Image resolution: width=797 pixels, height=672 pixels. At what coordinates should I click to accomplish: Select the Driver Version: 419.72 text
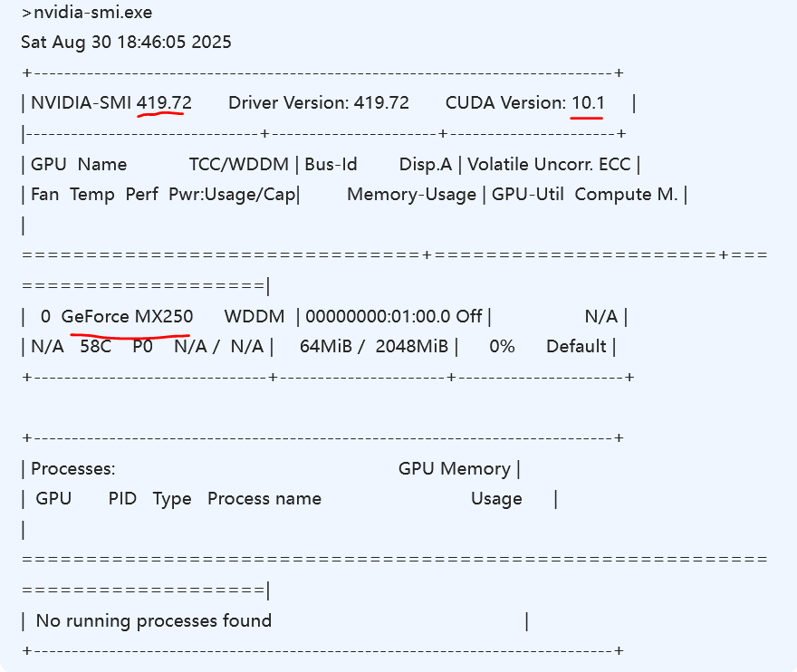319,102
